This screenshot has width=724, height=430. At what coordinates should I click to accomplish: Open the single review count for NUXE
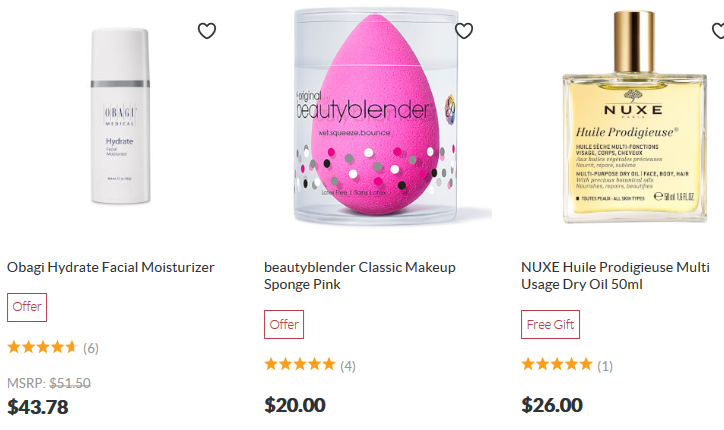605,366
